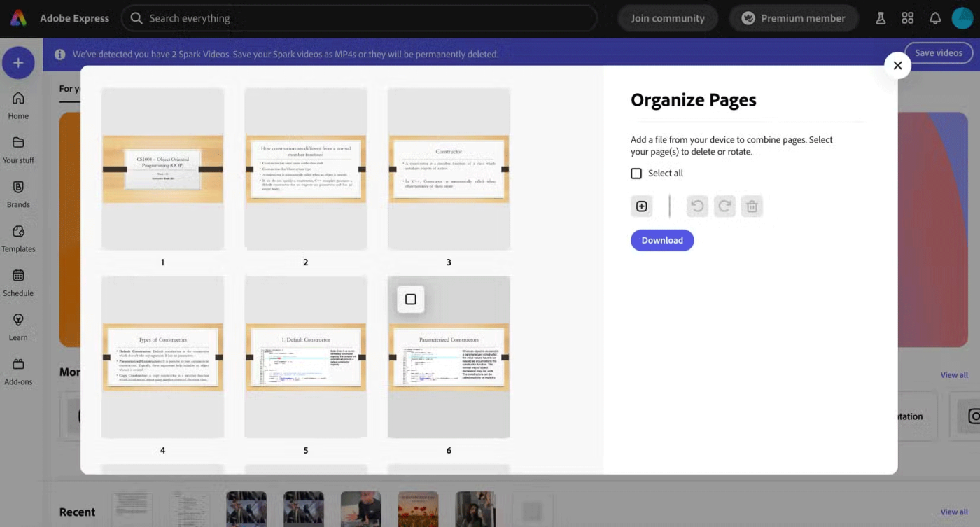Screen dimensions: 980x527
Task: Open Schedule from the left sidebar
Action: point(19,283)
